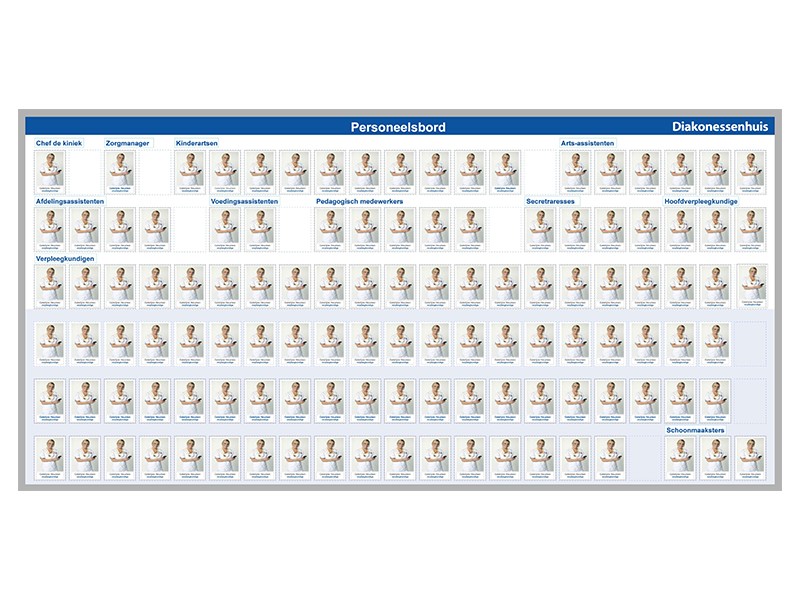Screen dimensions: 800x600
Task: Click the second Voedingsassistenten photo
Action: point(260,230)
